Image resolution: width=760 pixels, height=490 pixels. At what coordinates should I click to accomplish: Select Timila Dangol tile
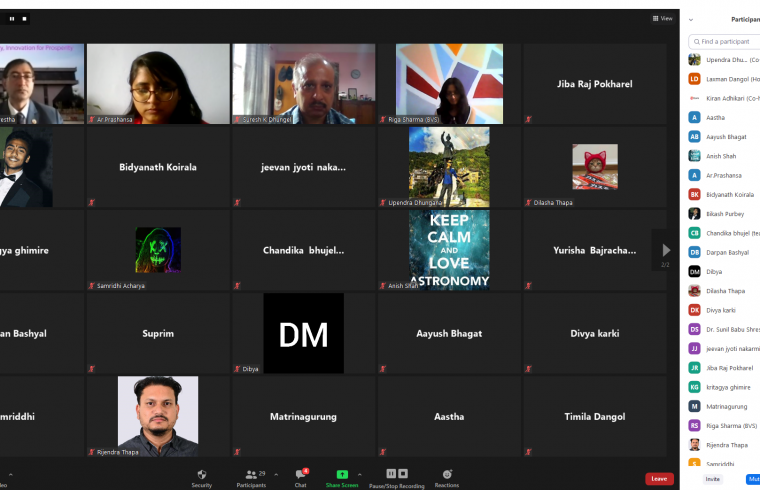point(595,416)
